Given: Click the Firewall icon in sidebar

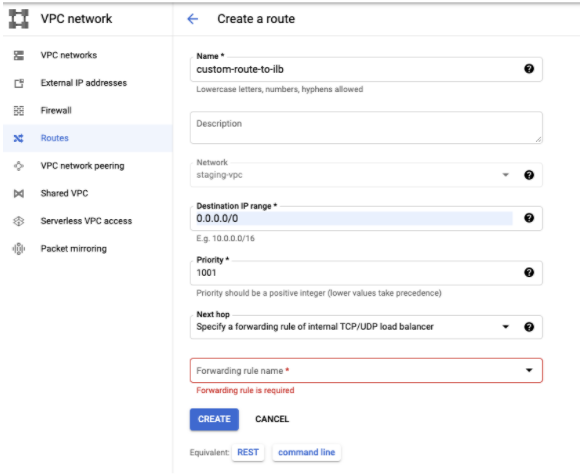Looking at the screenshot, I should click(18, 111).
